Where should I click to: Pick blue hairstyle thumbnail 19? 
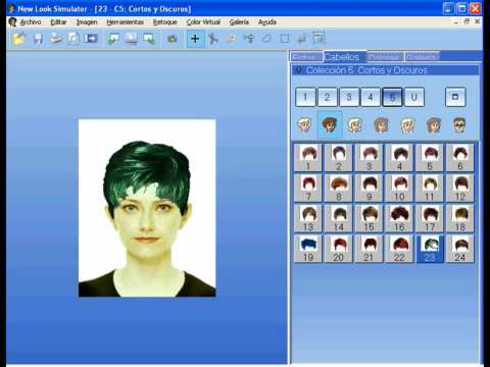pyautogui.click(x=308, y=249)
